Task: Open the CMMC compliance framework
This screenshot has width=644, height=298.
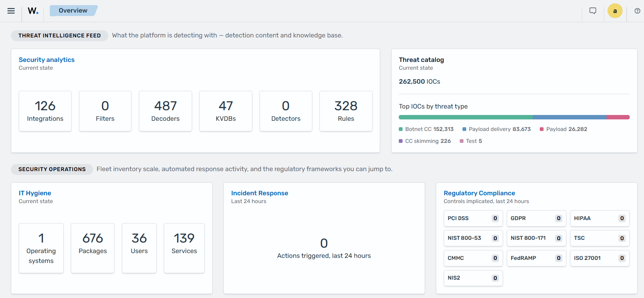Action: [x=473, y=258]
